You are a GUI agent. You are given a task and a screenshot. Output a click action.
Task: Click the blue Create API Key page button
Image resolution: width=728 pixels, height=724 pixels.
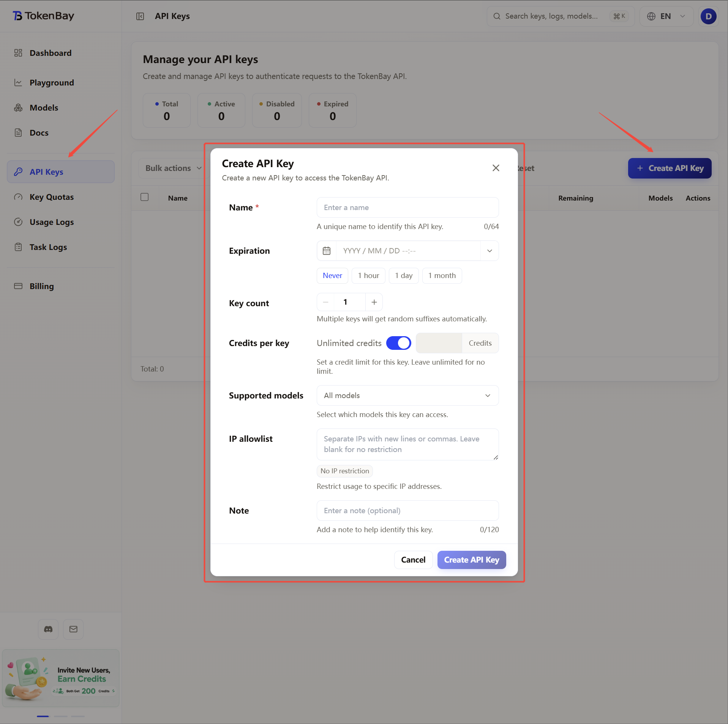tap(670, 168)
